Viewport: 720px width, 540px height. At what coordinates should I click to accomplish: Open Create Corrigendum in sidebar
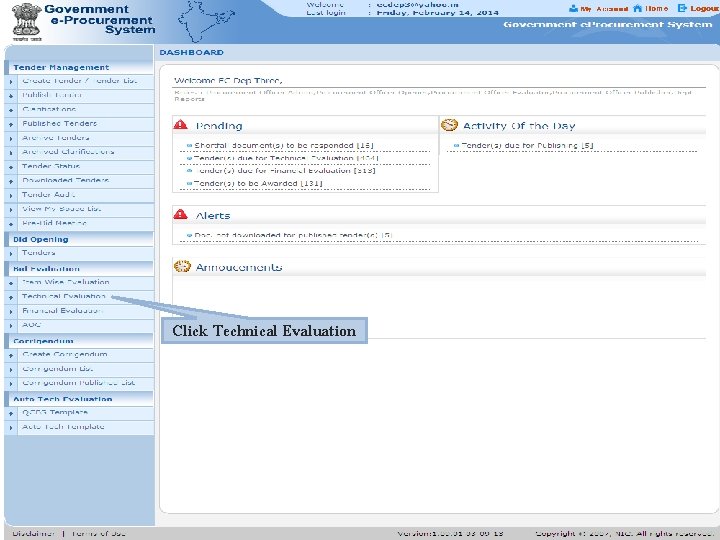pos(65,354)
